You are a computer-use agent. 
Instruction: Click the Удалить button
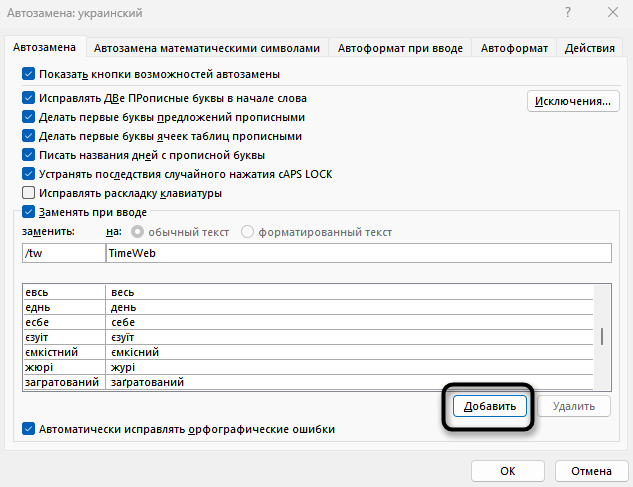pos(574,406)
